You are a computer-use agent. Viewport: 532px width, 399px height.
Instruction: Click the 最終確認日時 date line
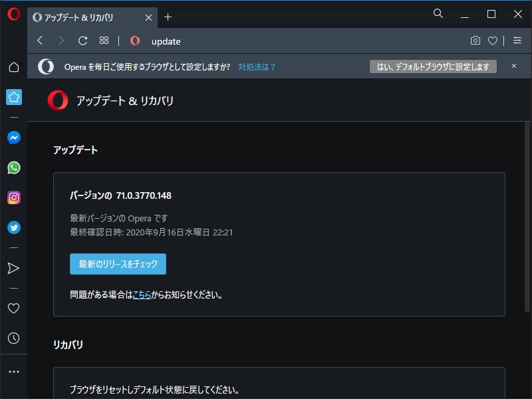pos(152,232)
